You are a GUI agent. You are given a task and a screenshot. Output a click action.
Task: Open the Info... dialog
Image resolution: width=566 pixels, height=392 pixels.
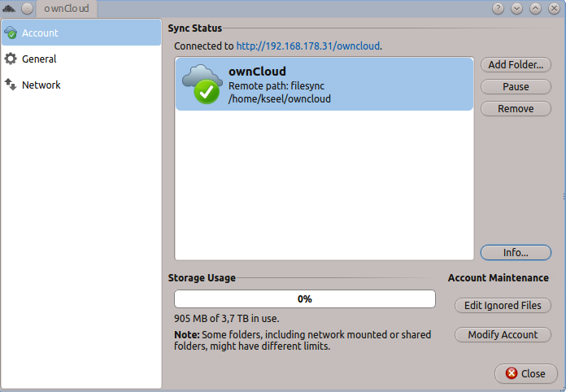[x=516, y=253]
